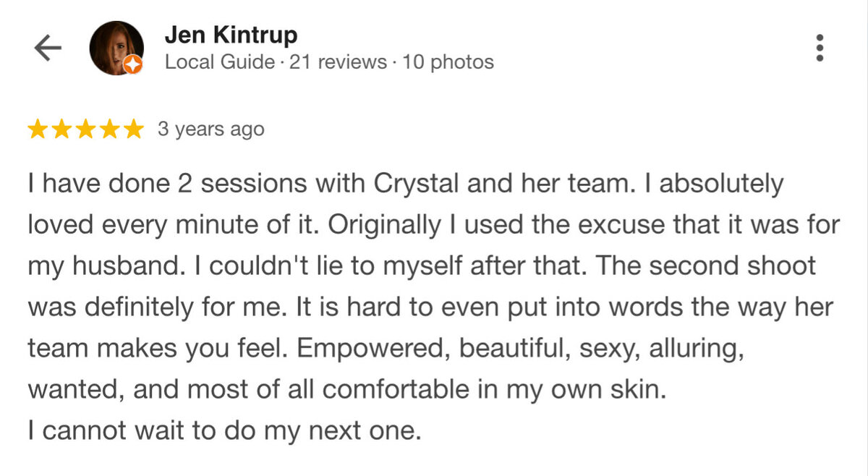View the reviewer's 21 reviews
This screenshot has width=868, height=476.
(x=338, y=62)
